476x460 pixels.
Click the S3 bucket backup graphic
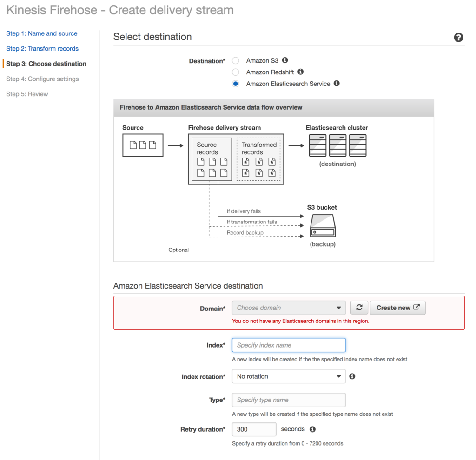(323, 226)
